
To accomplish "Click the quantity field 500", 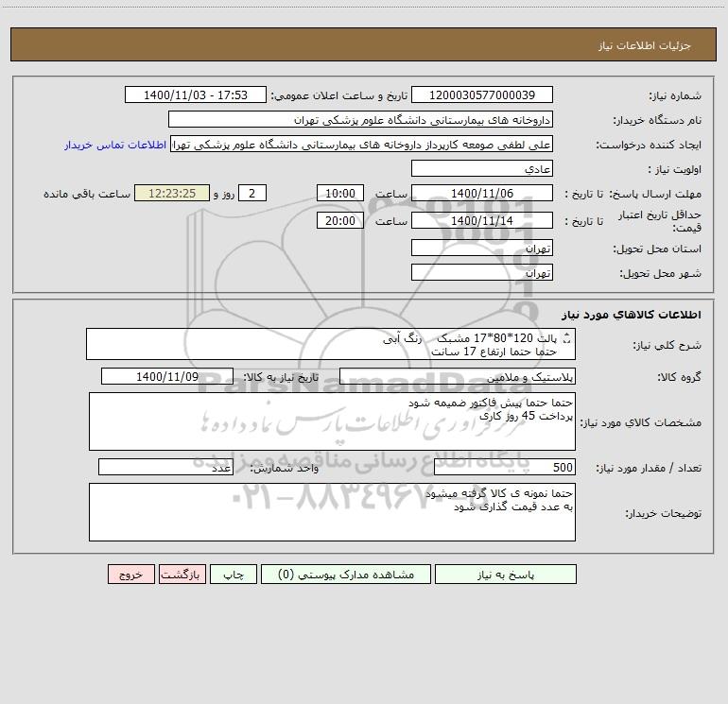I will click(505, 467).
